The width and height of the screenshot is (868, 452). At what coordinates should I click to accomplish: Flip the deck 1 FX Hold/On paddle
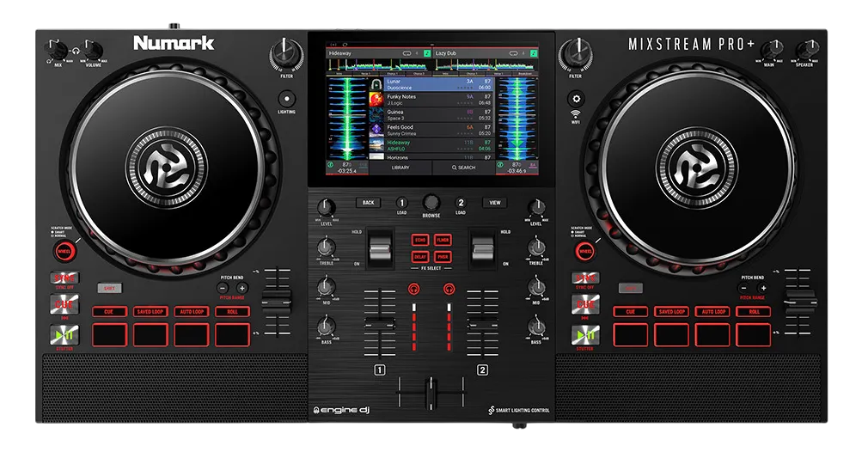[x=380, y=247]
